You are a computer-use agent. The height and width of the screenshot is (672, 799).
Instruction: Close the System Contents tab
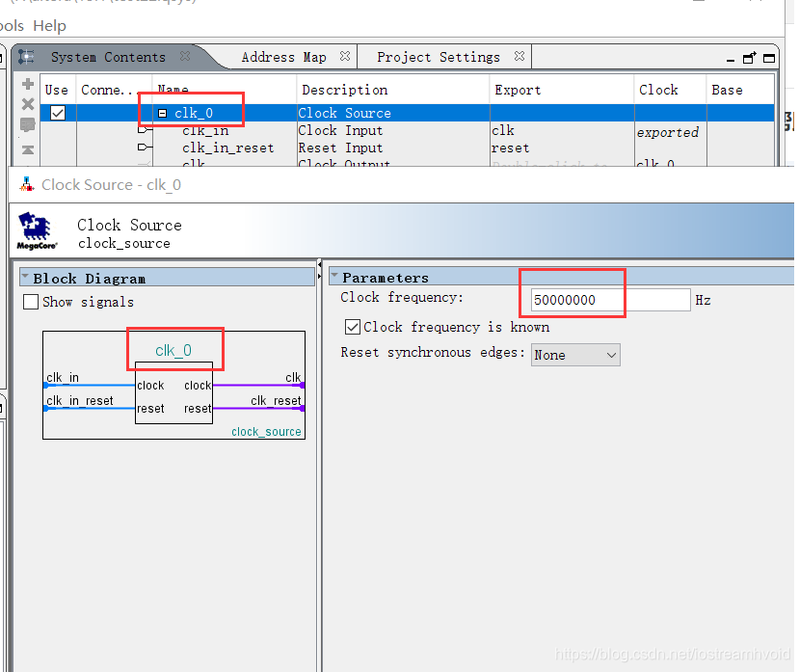[185, 56]
